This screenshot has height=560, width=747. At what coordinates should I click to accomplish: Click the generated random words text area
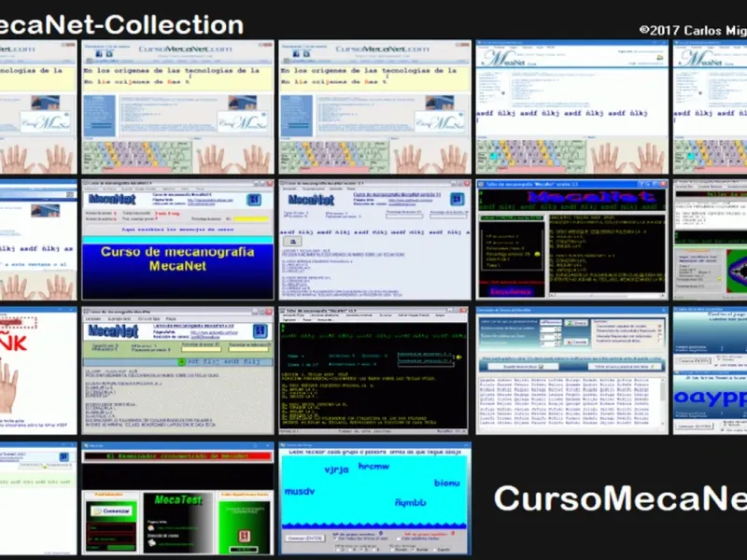[571, 402]
